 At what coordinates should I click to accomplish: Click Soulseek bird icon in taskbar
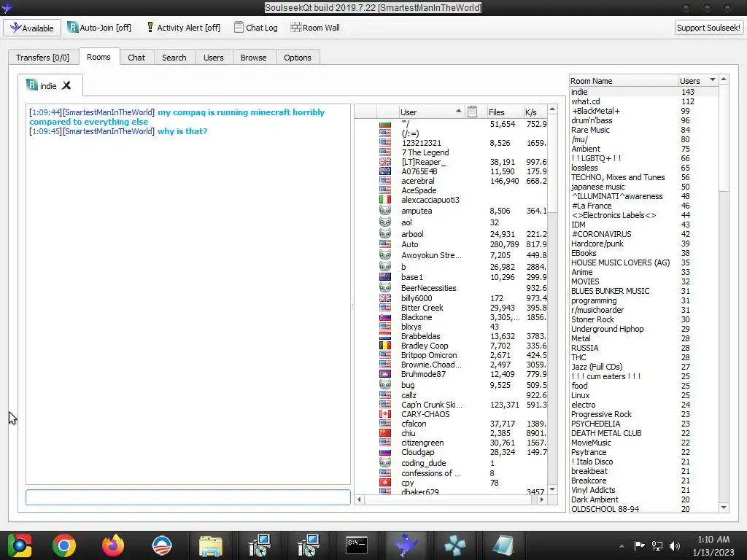click(406, 545)
